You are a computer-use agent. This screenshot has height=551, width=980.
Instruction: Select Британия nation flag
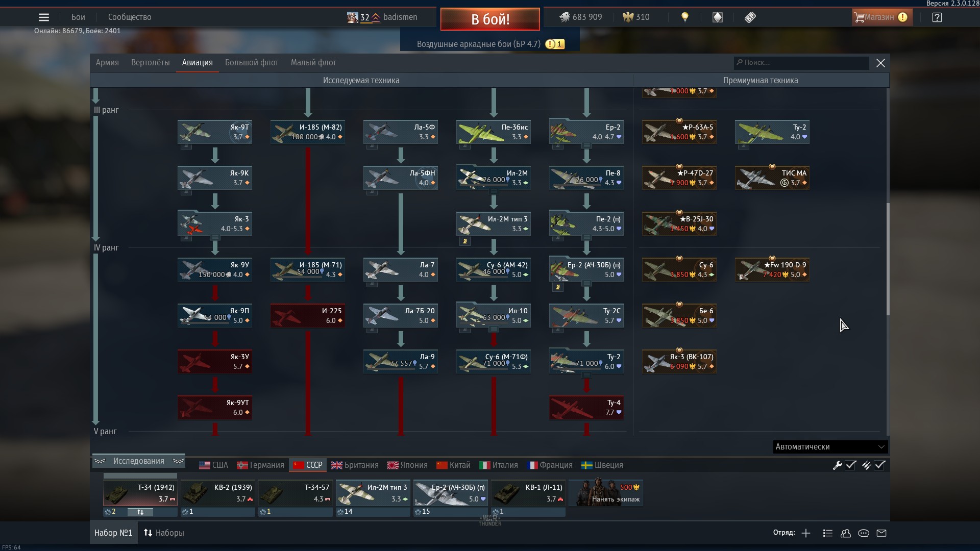(355, 465)
